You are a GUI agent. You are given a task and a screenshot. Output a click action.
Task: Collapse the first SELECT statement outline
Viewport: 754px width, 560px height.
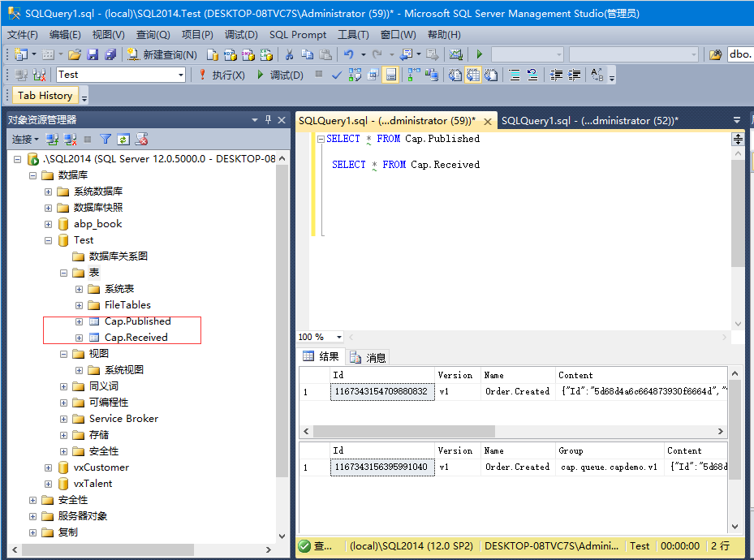click(x=321, y=139)
